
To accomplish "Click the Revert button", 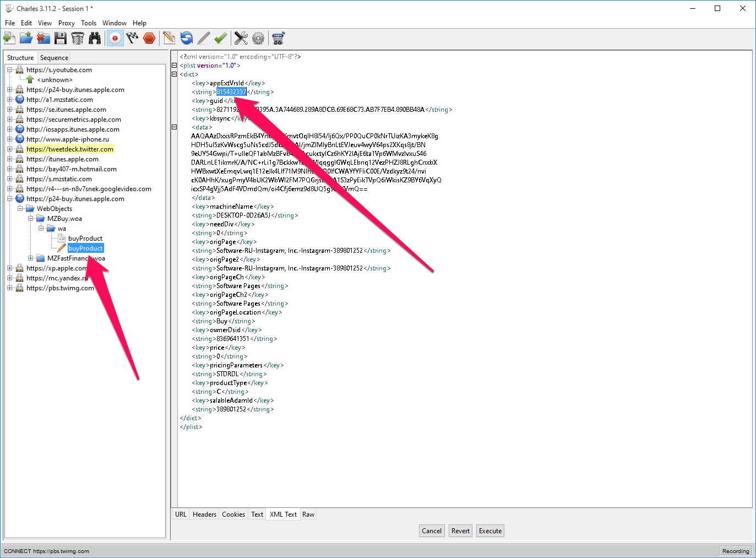I will pyautogui.click(x=460, y=531).
